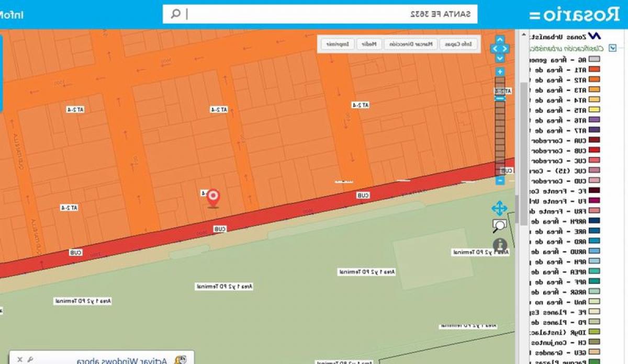Click the Marcar Dirección button
The height and width of the screenshot is (364, 628).
tap(411, 44)
